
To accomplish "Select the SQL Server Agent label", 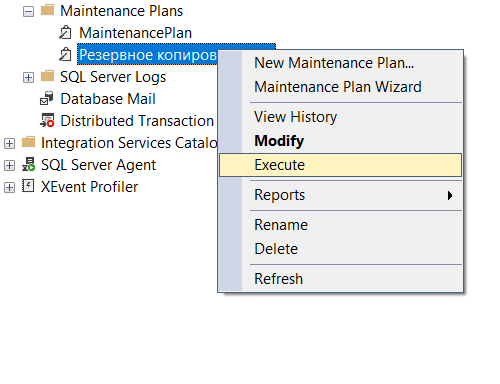I will coord(98,165).
